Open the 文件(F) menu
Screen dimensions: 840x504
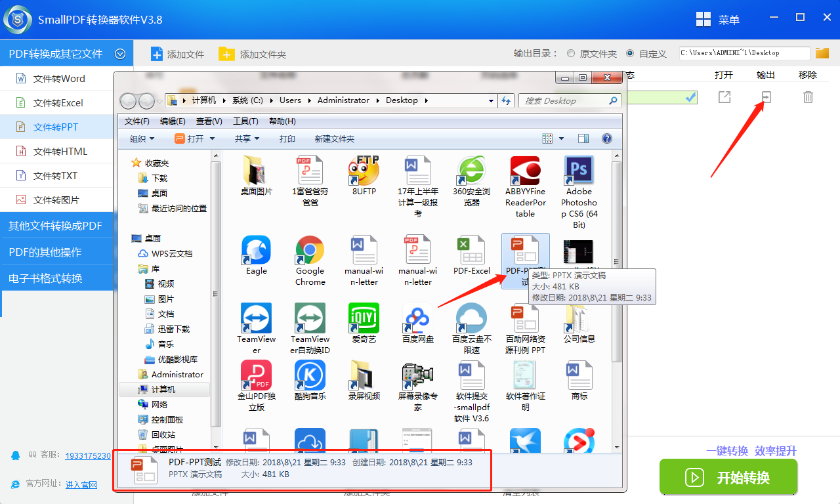pyautogui.click(x=137, y=121)
